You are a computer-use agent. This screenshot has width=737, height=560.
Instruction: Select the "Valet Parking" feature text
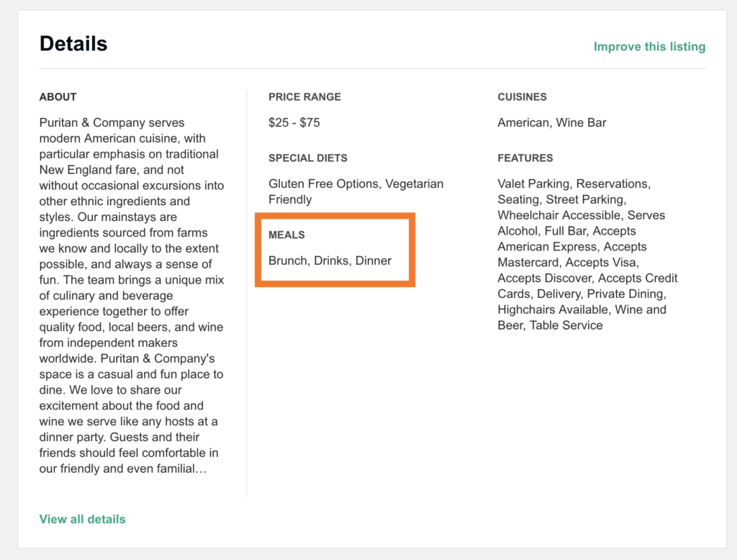534,184
